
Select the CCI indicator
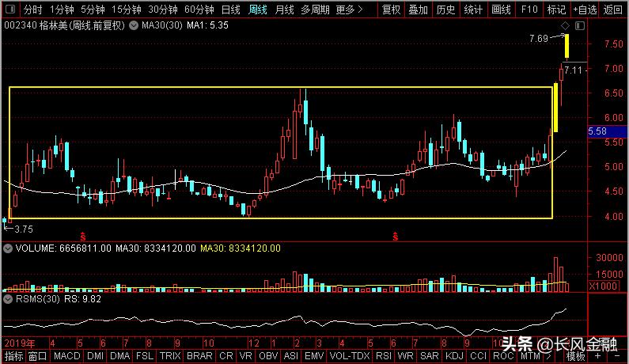point(478,356)
